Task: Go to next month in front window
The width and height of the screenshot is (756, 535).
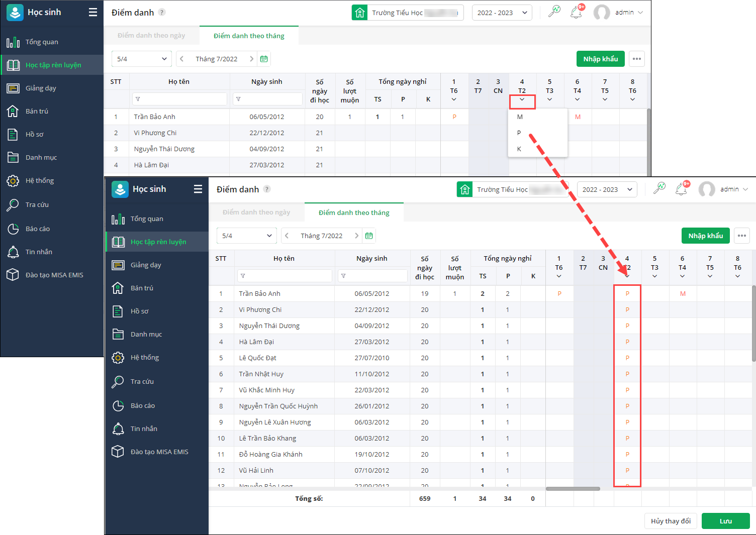Action: coord(356,236)
